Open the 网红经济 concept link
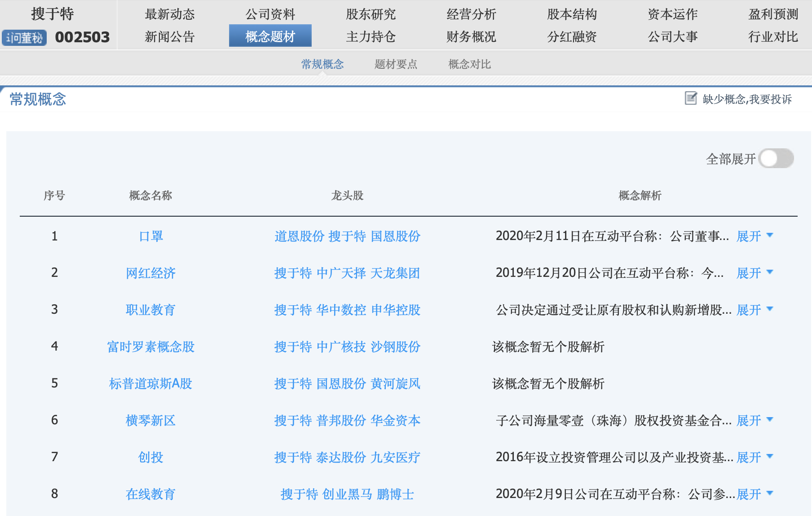 [151, 273]
